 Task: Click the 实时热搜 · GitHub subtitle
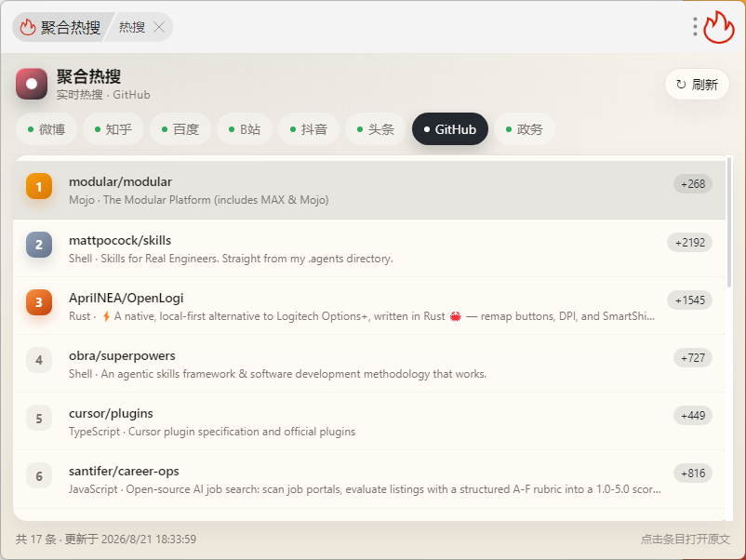103,95
